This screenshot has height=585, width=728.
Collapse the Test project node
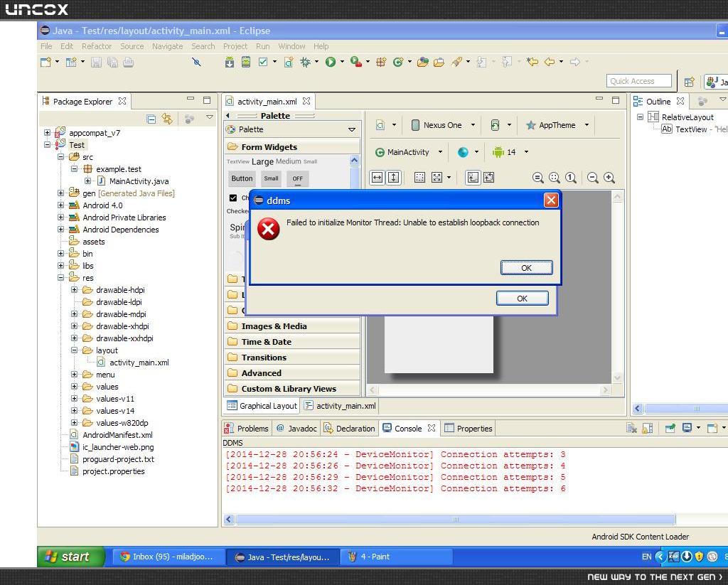[47, 145]
